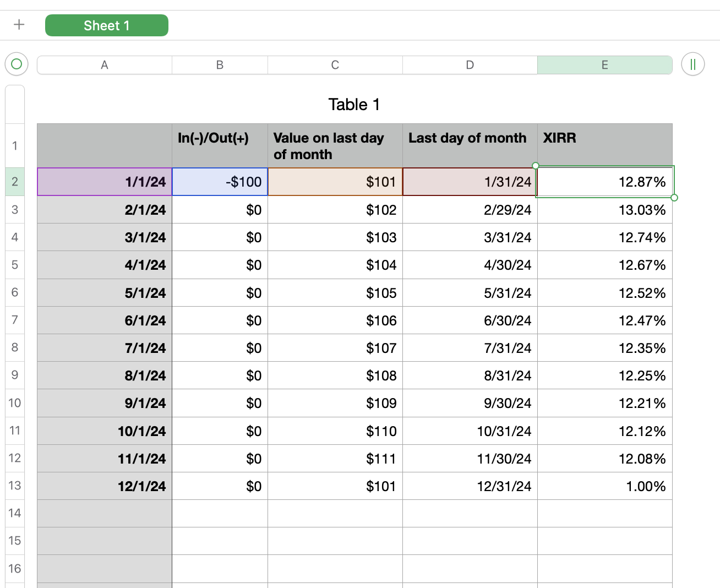Viewport: 720px width, 588px height.
Task: Click the add sheet plus icon
Action: [x=19, y=25]
